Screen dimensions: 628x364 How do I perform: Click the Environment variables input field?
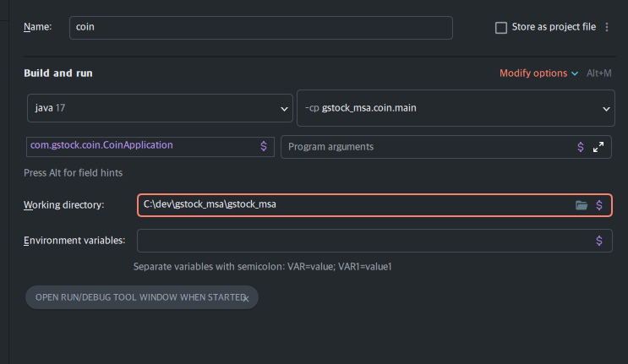374,241
